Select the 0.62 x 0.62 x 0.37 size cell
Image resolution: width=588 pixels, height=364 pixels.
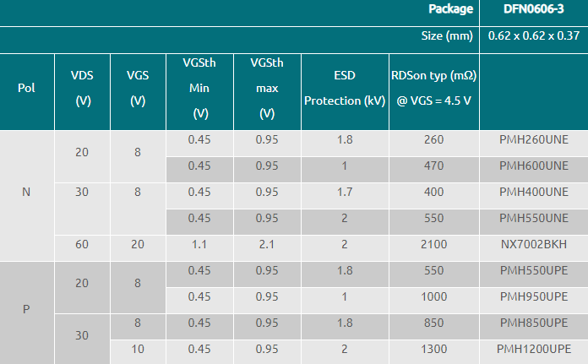(534, 36)
